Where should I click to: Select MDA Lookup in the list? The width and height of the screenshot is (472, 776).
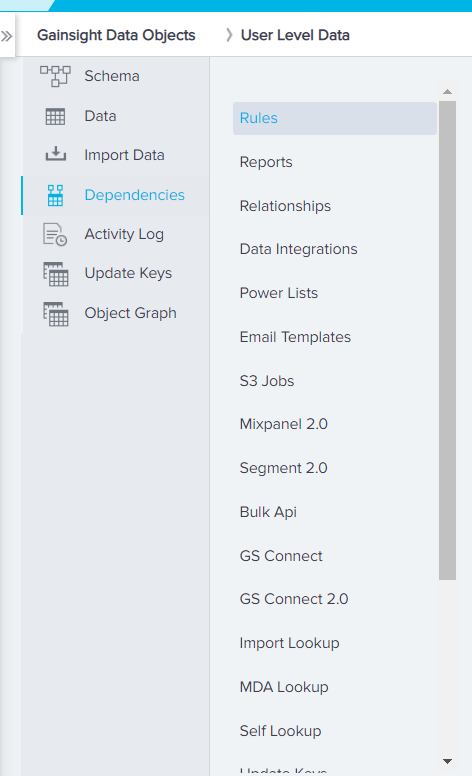pyautogui.click(x=284, y=687)
